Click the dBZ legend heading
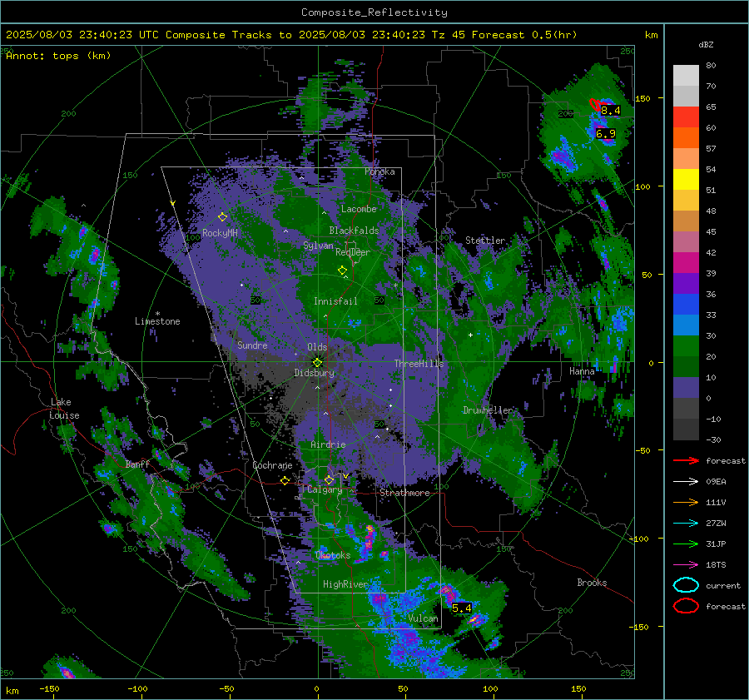Image resolution: width=749 pixels, height=700 pixels. (x=706, y=45)
